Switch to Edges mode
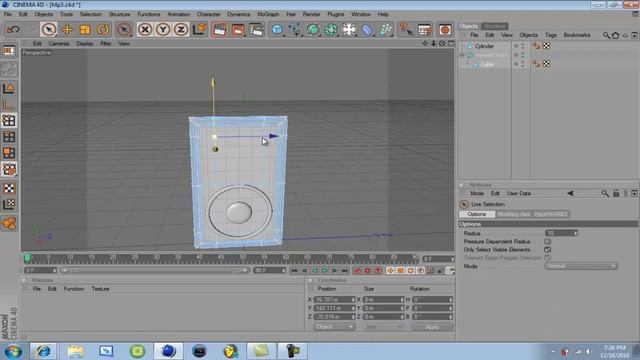The image size is (640, 360). tap(9, 137)
